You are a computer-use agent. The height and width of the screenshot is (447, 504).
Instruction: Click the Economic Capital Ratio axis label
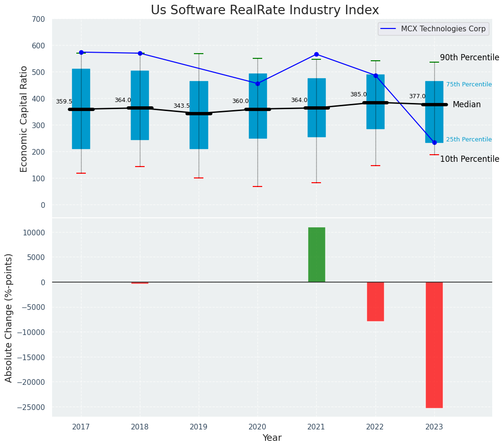coord(24,118)
